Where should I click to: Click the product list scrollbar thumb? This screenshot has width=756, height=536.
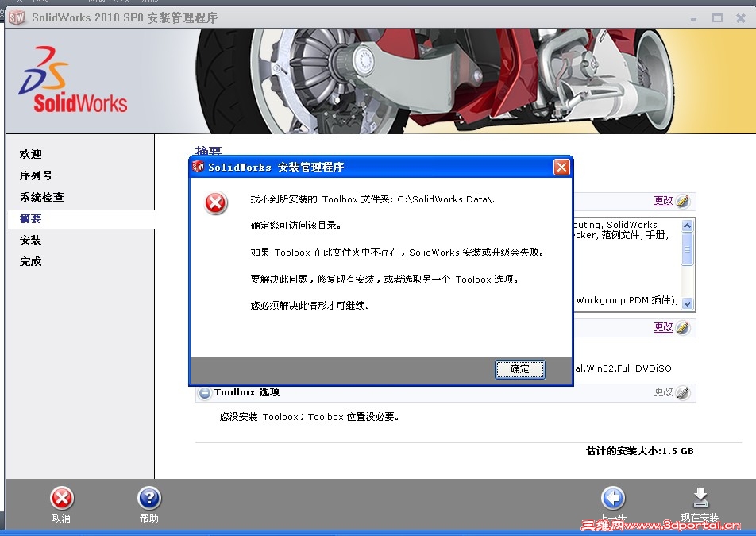tap(688, 249)
